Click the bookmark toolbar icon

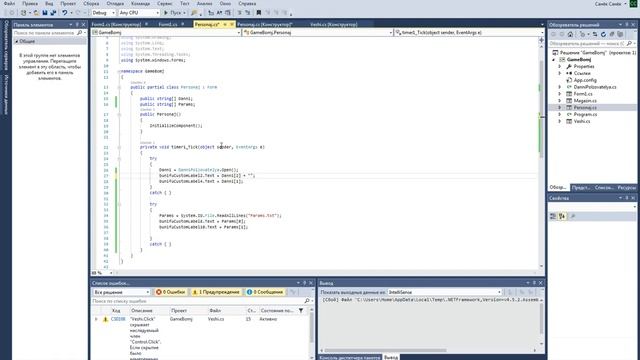[258, 13]
